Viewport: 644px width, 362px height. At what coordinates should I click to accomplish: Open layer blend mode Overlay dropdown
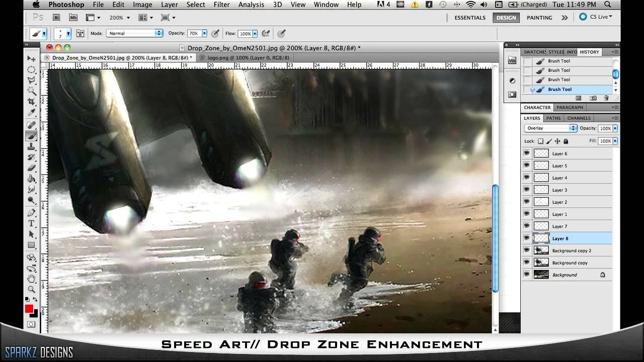[550, 128]
